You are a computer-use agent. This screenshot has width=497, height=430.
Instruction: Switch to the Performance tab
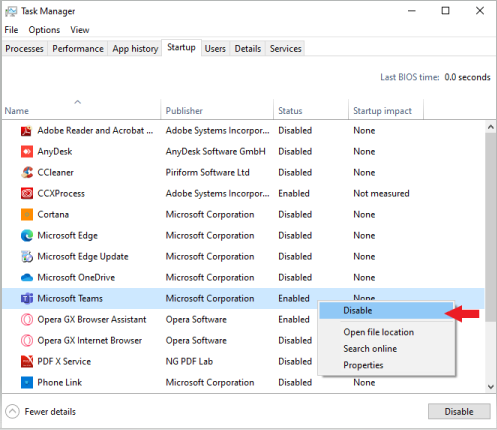pos(78,49)
